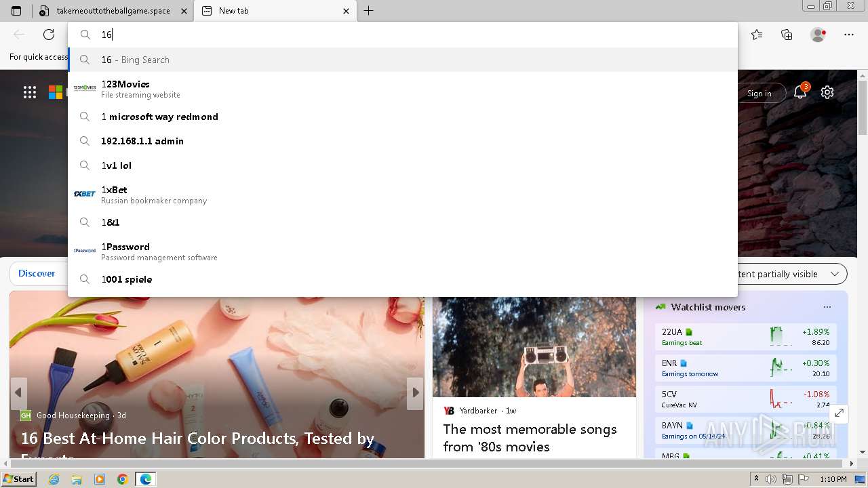Select the Discover feed tab
The width and height of the screenshot is (868, 488).
37,273
